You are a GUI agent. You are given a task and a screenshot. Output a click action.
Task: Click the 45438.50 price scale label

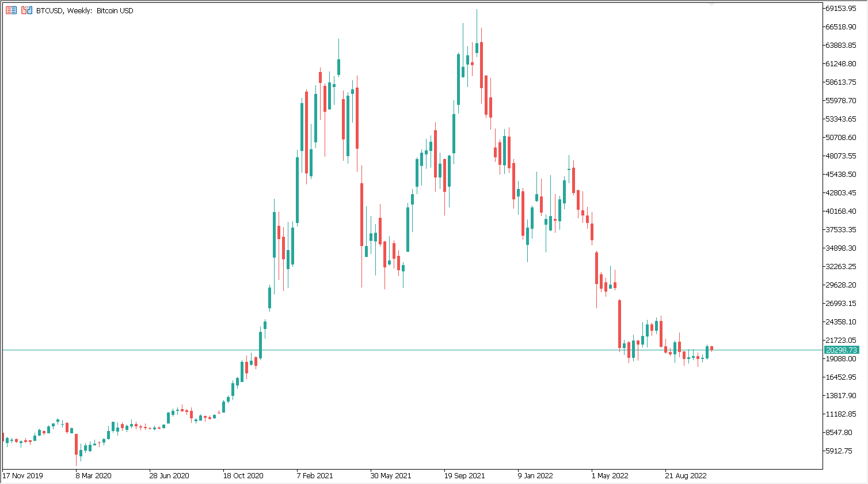click(841, 174)
